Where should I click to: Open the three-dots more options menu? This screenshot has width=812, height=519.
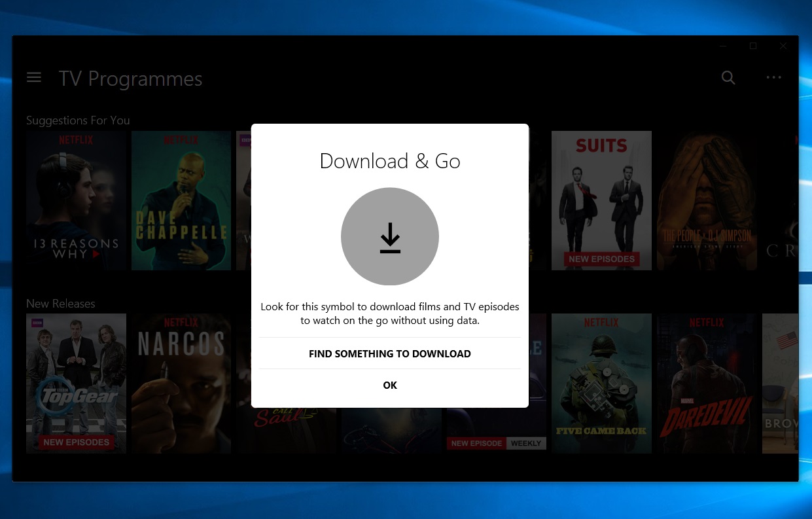[774, 78]
